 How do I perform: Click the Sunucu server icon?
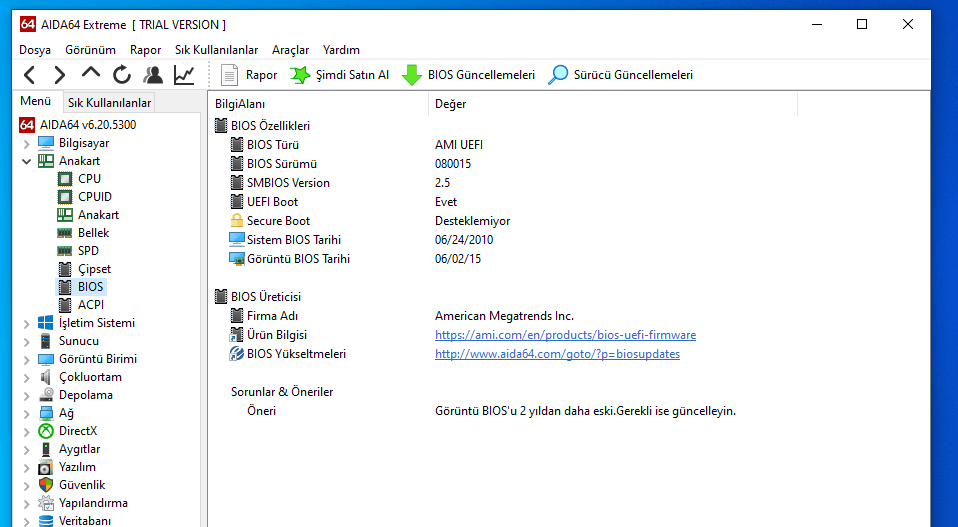(x=46, y=341)
